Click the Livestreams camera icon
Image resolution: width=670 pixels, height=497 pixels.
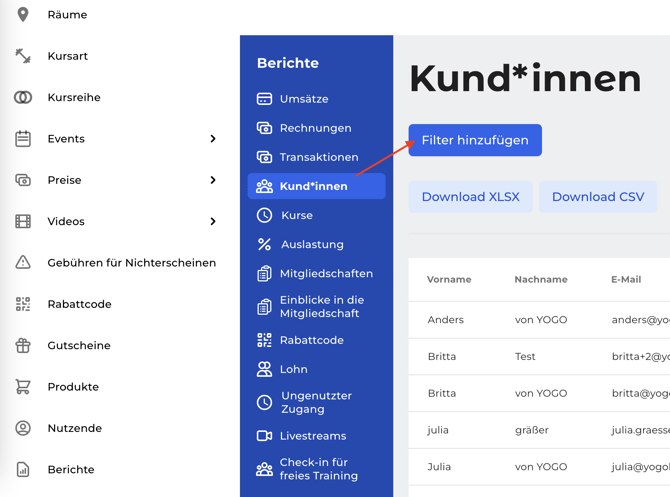click(264, 436)
